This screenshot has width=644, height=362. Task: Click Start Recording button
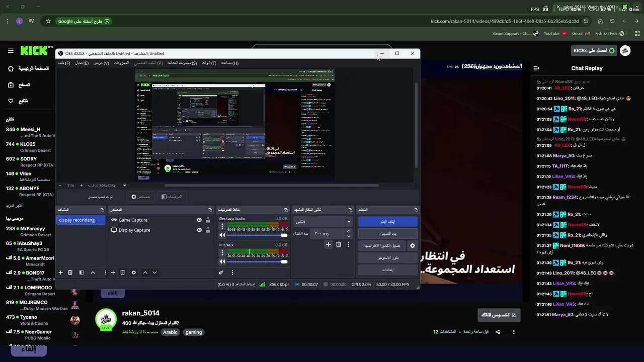point(388,233)
